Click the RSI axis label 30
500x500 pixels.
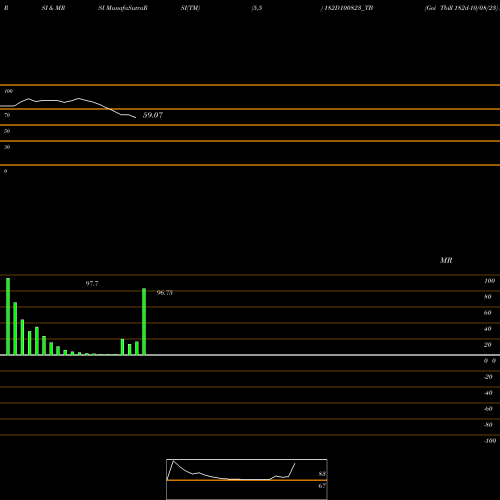7,147
